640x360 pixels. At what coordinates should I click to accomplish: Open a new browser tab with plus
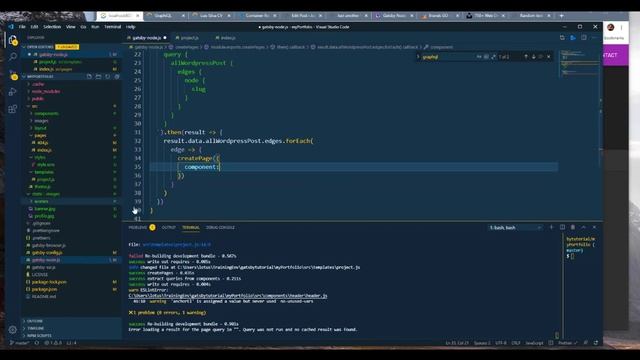562,16
